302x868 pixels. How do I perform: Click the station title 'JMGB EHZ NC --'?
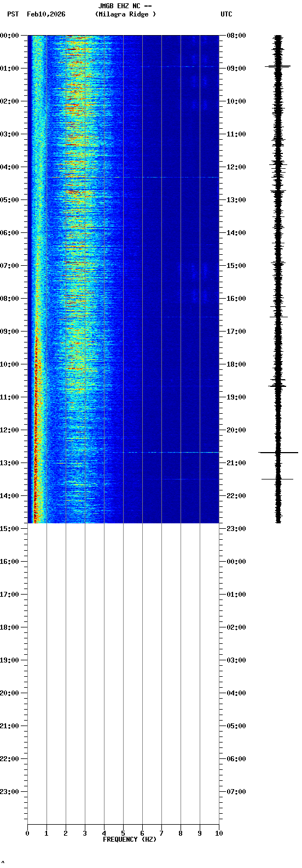coord(125,6)
